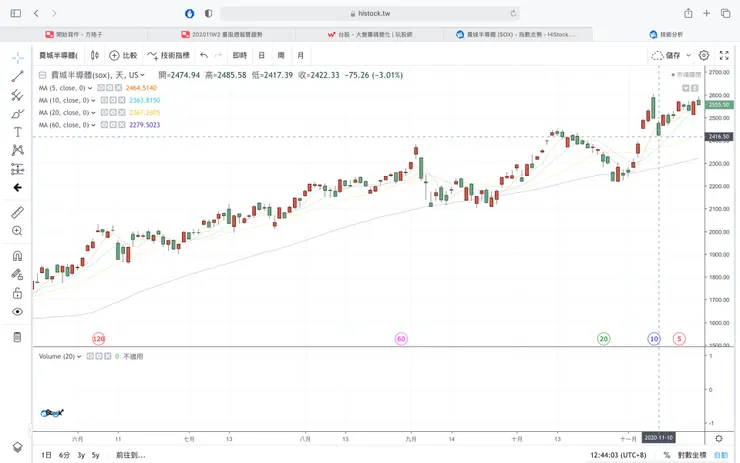Toggle hide all drawings eye icon
Image resolution: width=740 pixels, height=463 pixels.
pos(17,312)
